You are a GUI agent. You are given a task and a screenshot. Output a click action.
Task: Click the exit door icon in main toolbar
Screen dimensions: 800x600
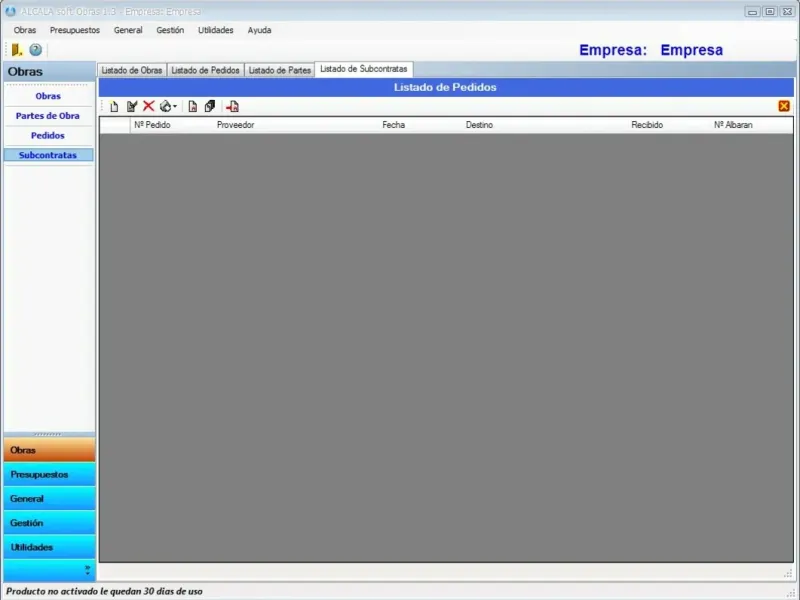(x=17, y=49)
